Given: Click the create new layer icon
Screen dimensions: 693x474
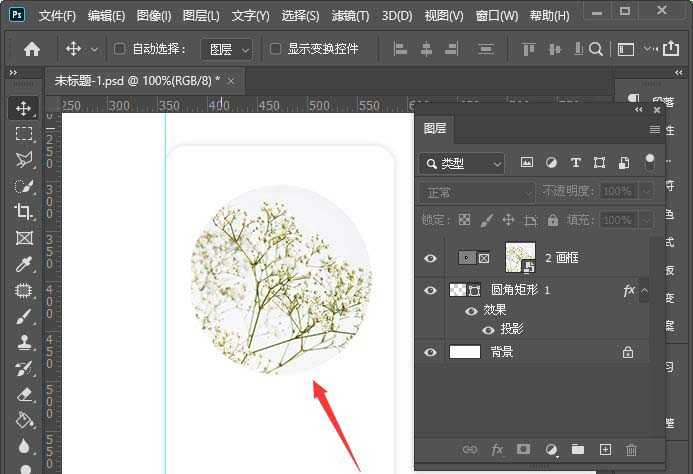Looking at the screenshot, I should point(605,451).
